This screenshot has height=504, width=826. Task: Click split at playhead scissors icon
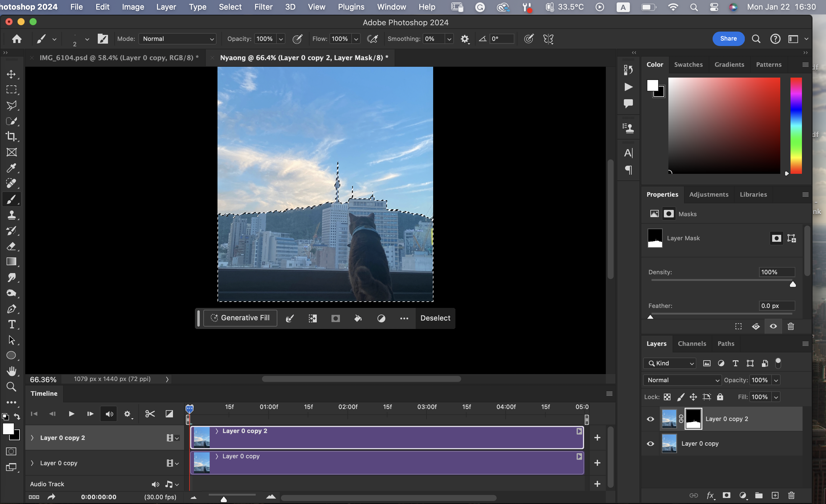tap(150, 414)
